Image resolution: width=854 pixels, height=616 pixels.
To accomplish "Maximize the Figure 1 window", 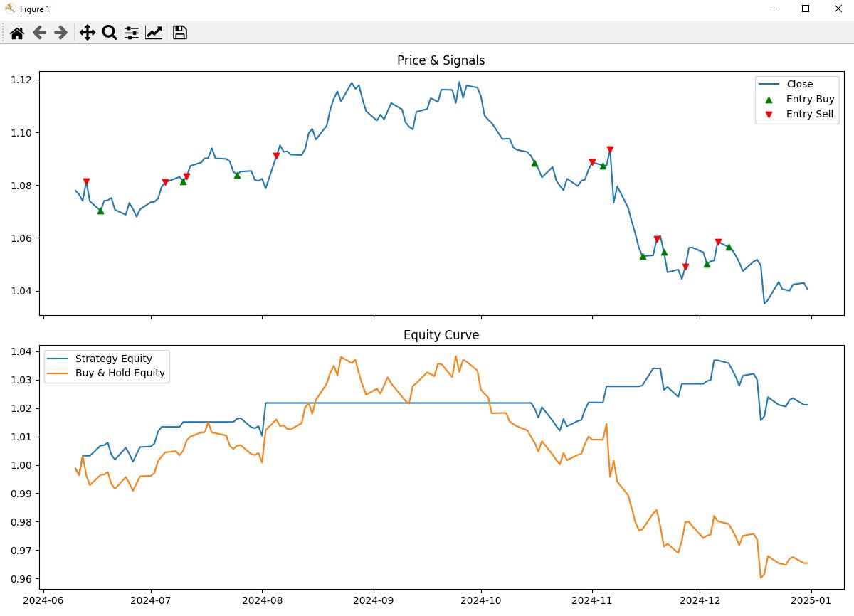I will (x=806, y=9).
